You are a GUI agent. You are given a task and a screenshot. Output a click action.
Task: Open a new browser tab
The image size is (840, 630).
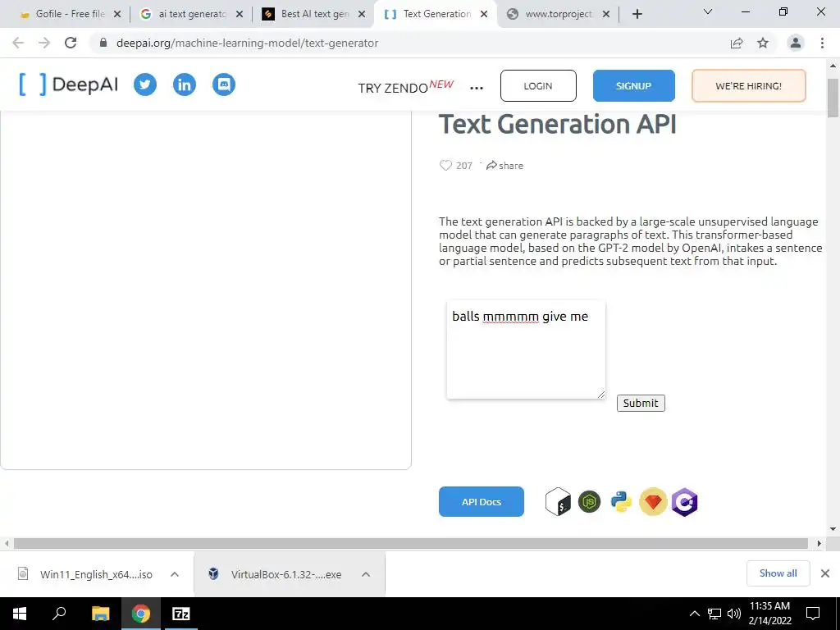pyautogui.click(x=637, y=15)
